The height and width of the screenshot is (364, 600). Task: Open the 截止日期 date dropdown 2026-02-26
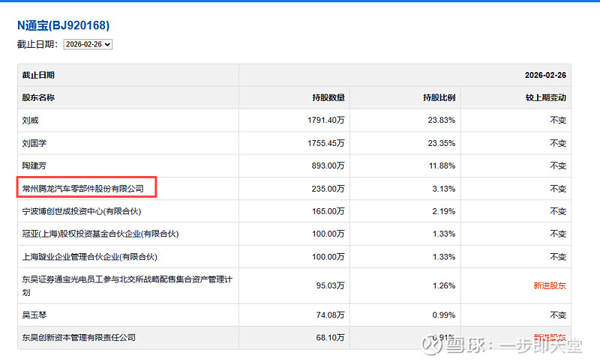tap(88, 44)
